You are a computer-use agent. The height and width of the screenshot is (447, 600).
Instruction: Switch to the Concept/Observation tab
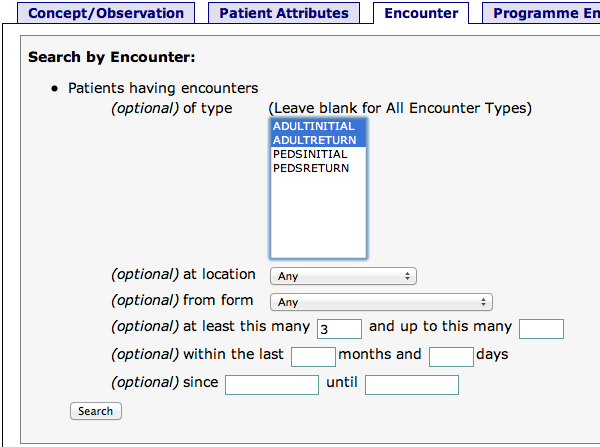click(x=106, y=13)
